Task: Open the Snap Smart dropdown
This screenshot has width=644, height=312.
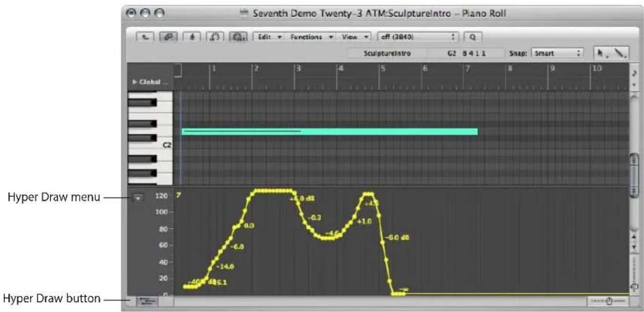Action: [x=557, y=53]
